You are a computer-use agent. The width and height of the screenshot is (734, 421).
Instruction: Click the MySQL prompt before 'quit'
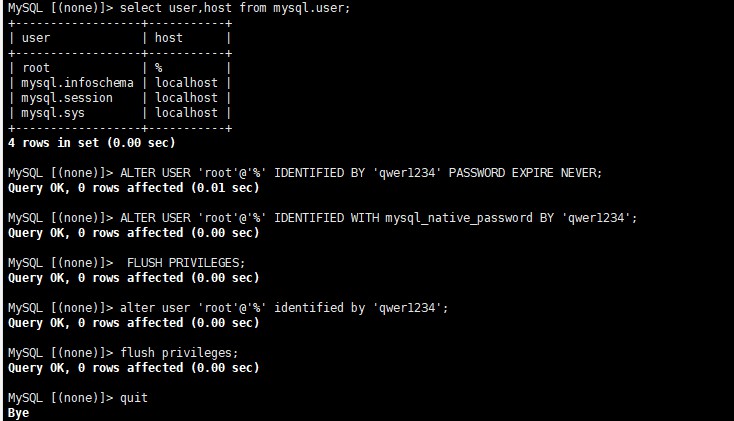tap(58, 397)
